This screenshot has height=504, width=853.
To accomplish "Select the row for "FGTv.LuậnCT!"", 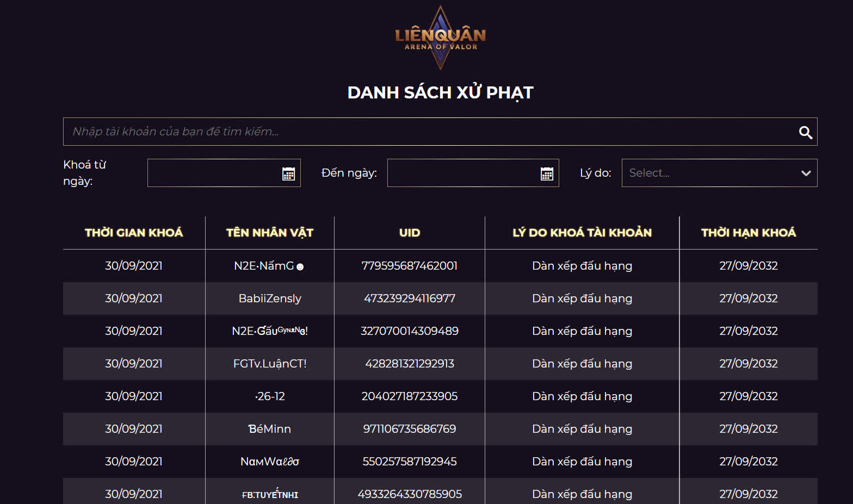I will point(269,363).
